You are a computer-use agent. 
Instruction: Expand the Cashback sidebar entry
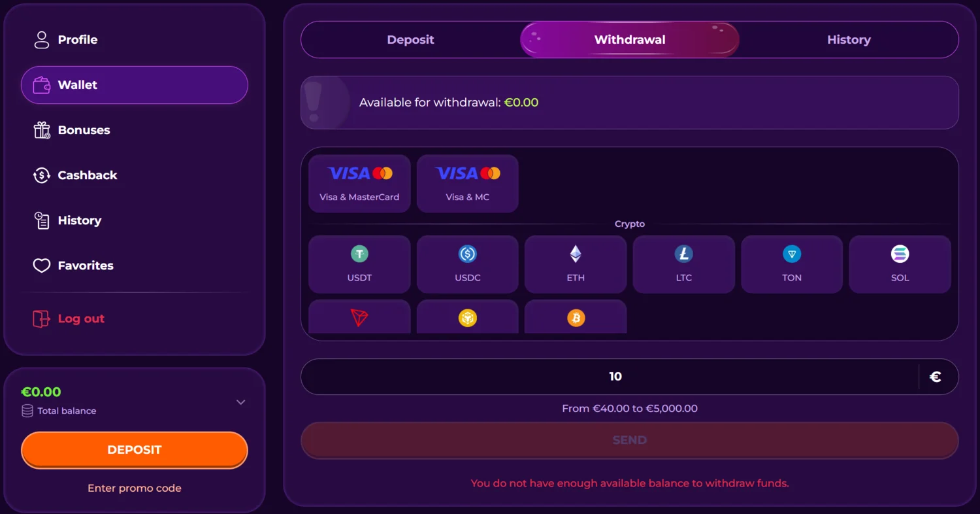coord(88,175)
